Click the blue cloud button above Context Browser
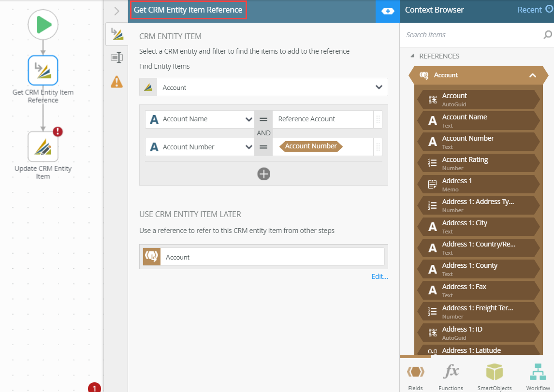554x392 pixels. [x=388, y=11]
